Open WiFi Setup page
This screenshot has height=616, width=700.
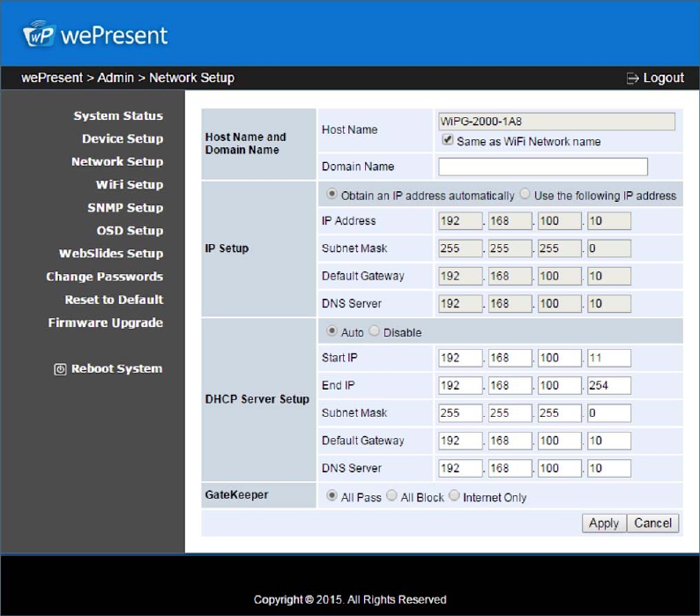[130, 185]
